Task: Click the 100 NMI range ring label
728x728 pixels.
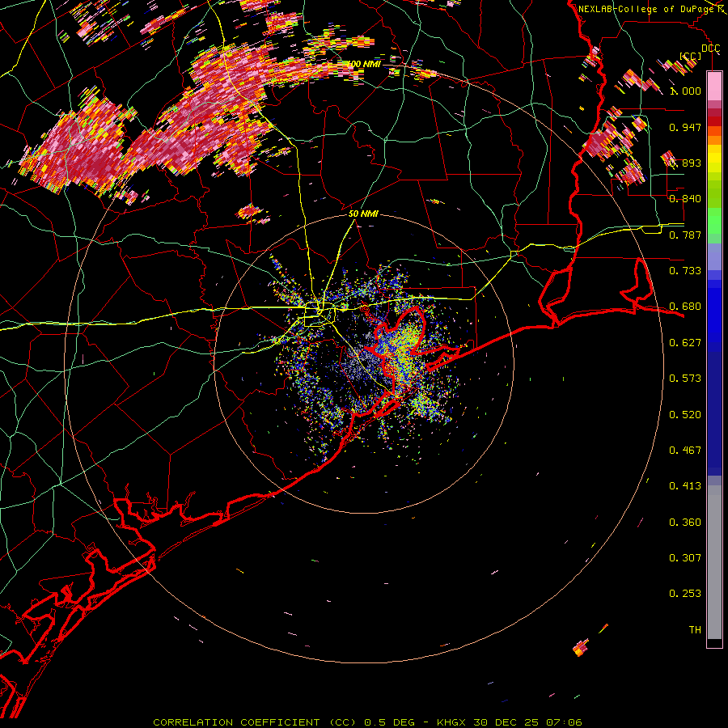Action: point(365,64)
